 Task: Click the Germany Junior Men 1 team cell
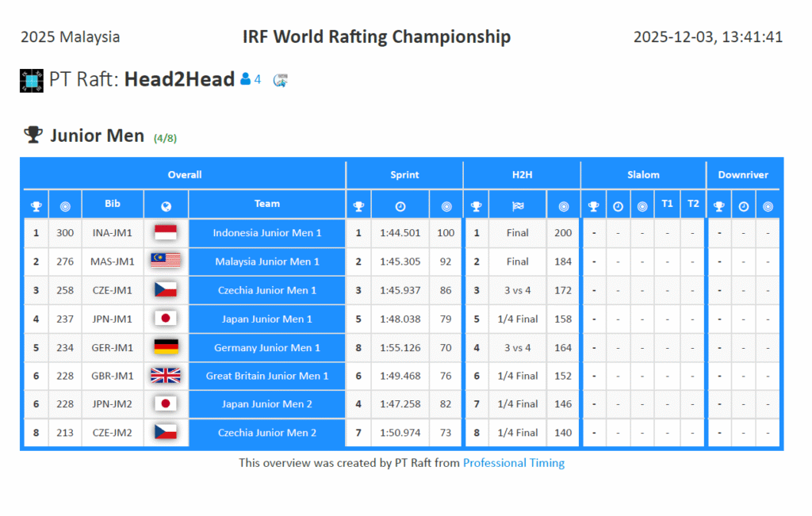(267, 347)
